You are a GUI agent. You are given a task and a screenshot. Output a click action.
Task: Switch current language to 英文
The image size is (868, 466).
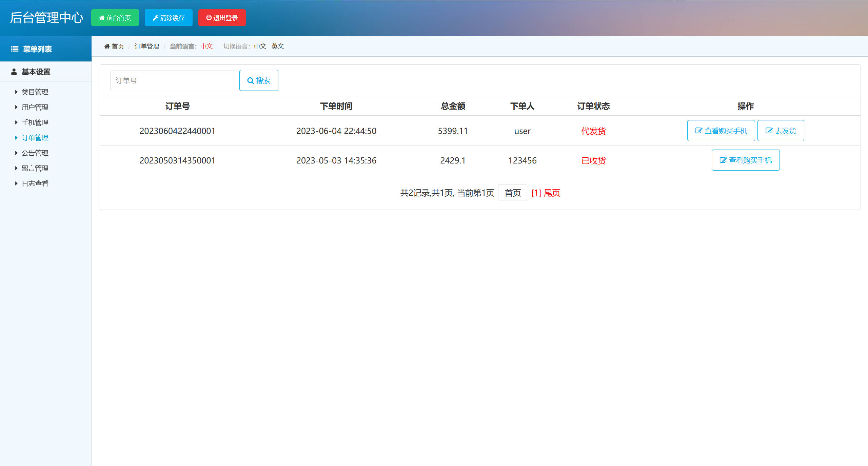pyautogui.click(x=277, y=46)
